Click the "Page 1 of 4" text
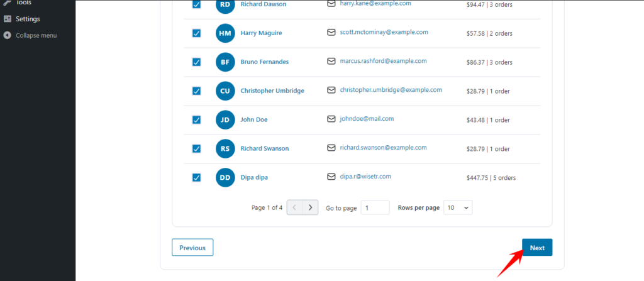Screen dimensions: 644x281 tap(267, 208)
